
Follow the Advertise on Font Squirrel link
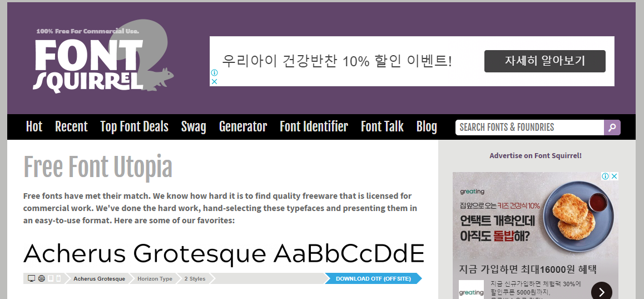click(536, 156)
